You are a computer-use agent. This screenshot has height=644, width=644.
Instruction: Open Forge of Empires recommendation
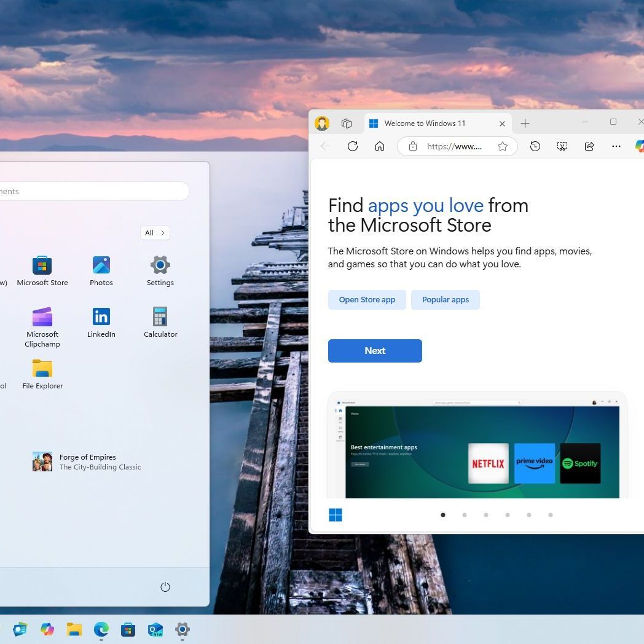(x=87, y=461)
